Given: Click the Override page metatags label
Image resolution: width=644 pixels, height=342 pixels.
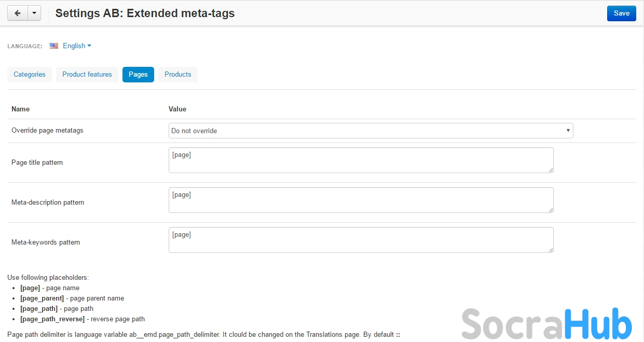Looking at the screenshot, I should (x=47, y=131).
